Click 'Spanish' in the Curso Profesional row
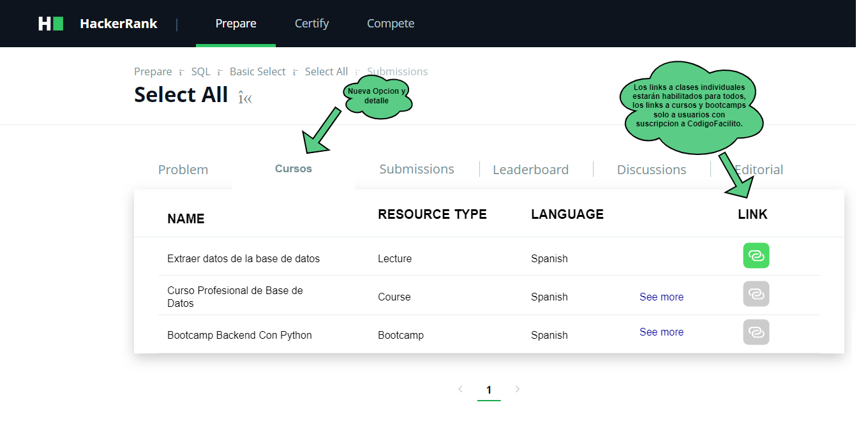The width and height of the screenshot is (868, 437). pos(549,297)
